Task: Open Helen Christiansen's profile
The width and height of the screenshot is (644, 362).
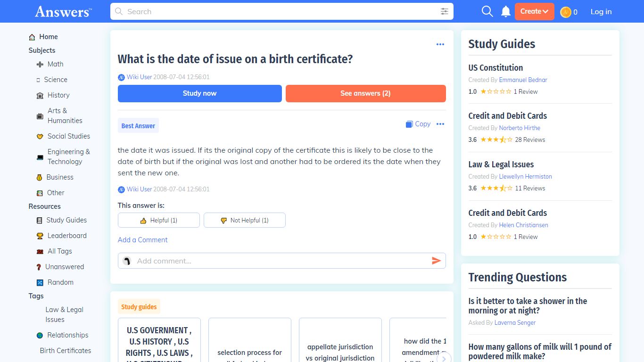Action: [x=524, y=225]
